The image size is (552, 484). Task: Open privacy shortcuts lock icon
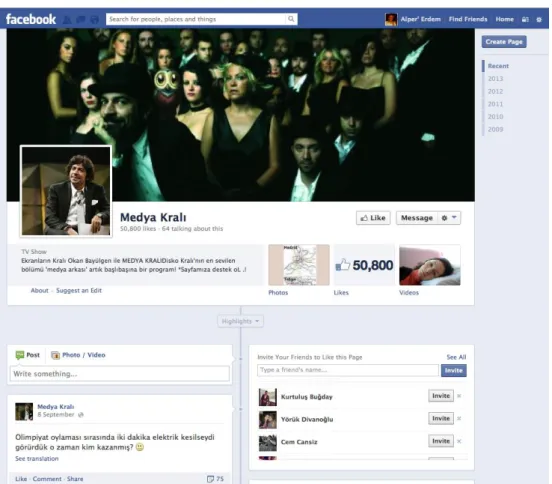pos(525,19)
